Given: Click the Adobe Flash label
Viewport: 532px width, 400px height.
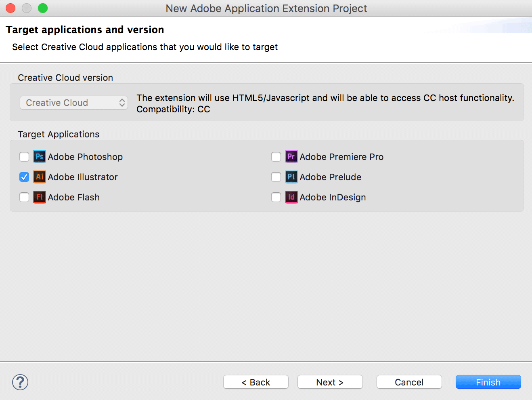Looking at the screenshot, I should pyautogui.click(x=74, y=197).
